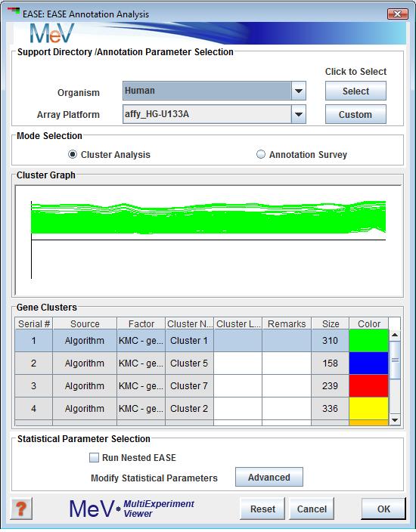Open the Advanced statistical parameters button
This screenshot has width=416, height=532.
coord(269,477)
